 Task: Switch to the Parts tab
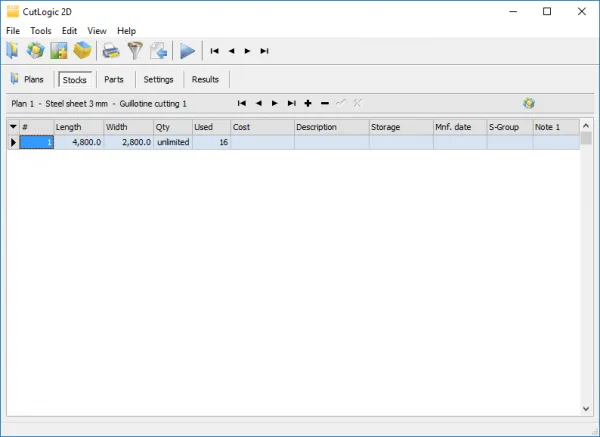(114, 79)
